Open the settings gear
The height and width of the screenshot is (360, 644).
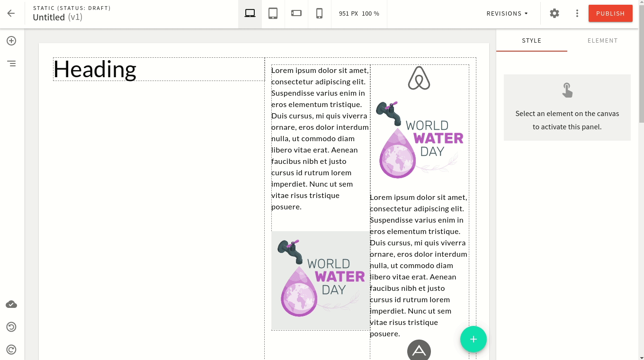[554, 13]
